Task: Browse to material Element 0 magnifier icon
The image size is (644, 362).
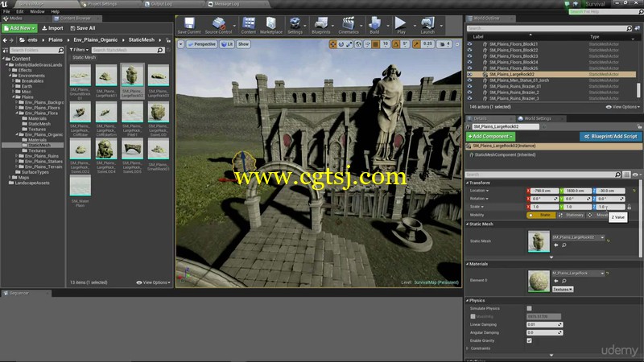Action: pyautogui.click(x=564, y=281)
